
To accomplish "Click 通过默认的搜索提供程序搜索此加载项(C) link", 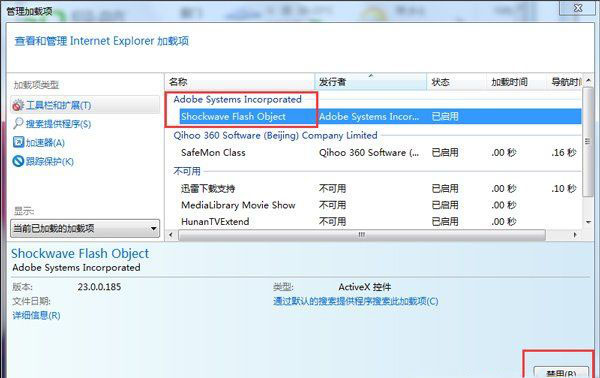I will [x=355, y=301].
